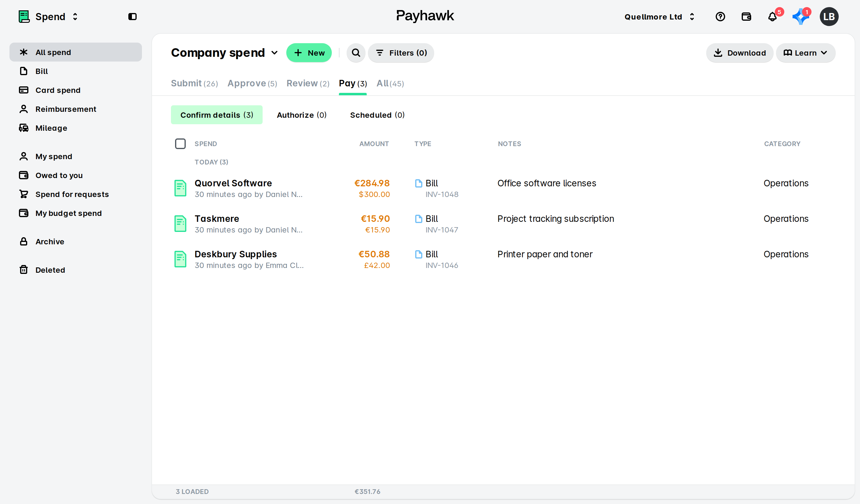Open the LB user avatar menu
Viewport: 860px width, 504px height.
[829, 16]
